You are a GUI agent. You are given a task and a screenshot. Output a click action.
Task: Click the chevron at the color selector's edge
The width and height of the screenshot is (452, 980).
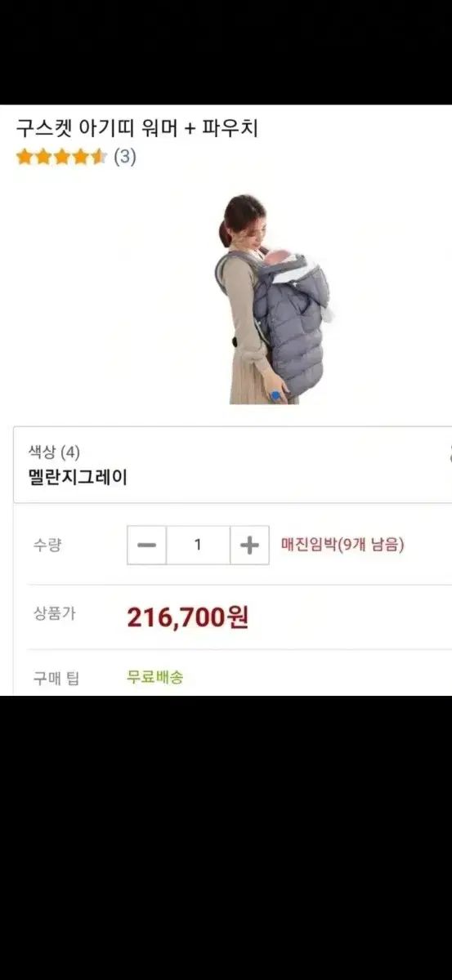[x=449, y=454]
